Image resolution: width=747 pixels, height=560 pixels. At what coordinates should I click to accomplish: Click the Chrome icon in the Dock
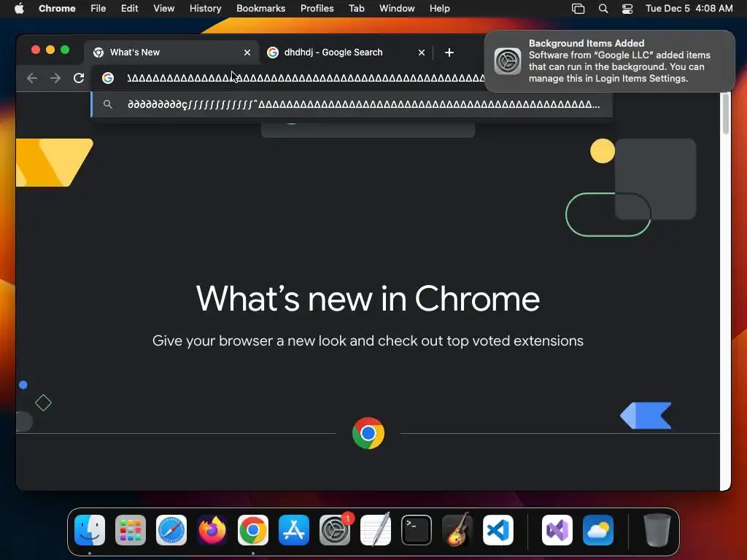pos(253,530)
